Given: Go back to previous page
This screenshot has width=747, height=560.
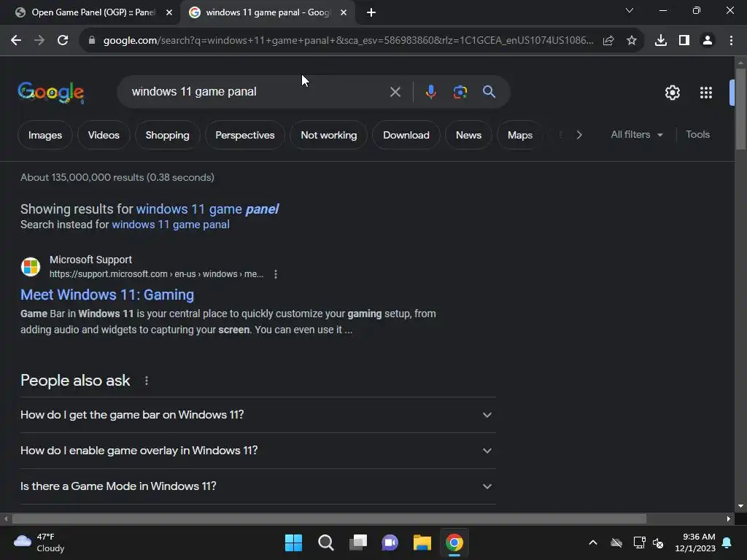Looking at the screenshot, I should click(x=16, y=41).
